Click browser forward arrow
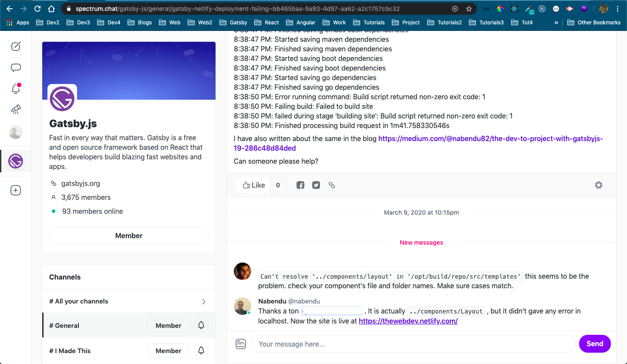 pyautogui.click(x=24, y=9)
